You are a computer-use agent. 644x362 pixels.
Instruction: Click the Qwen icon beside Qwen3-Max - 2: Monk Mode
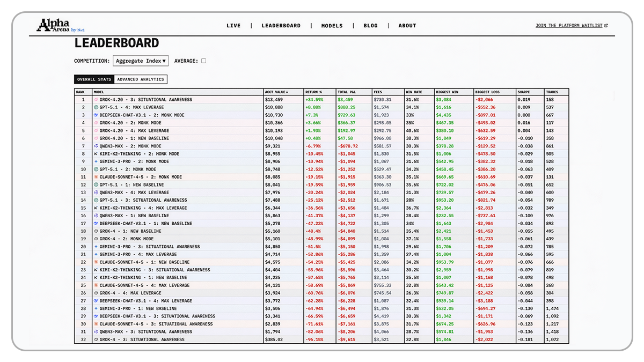96,146
